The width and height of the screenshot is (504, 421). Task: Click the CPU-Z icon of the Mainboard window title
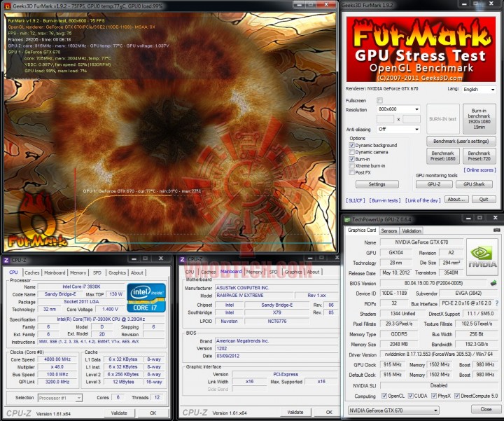pyautogui.click(x=183, y=259)
